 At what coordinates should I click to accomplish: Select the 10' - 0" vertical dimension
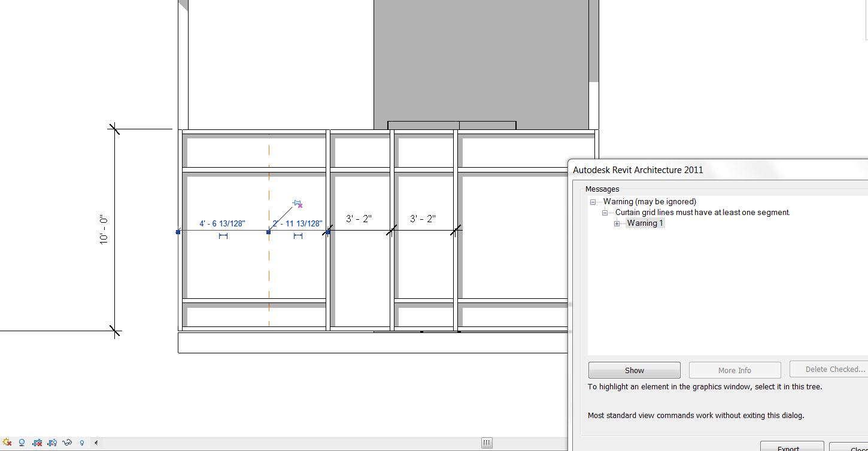click(105, 230)
